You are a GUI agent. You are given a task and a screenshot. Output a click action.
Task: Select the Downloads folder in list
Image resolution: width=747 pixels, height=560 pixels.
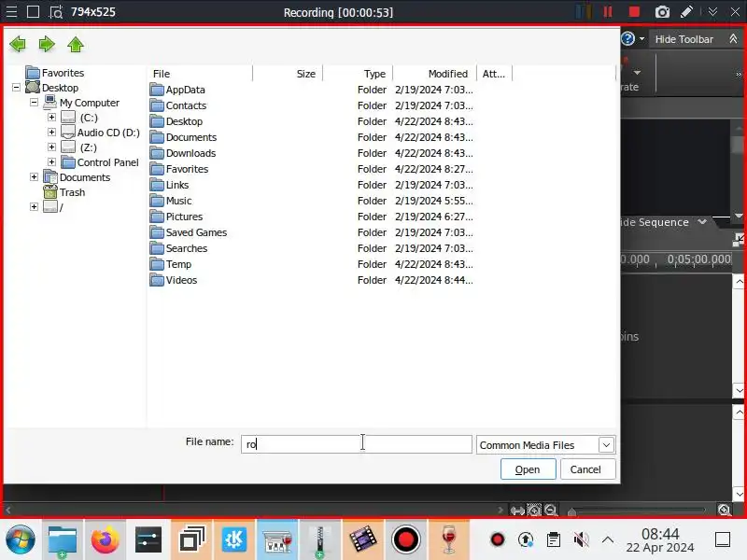(x=190, y=153)
